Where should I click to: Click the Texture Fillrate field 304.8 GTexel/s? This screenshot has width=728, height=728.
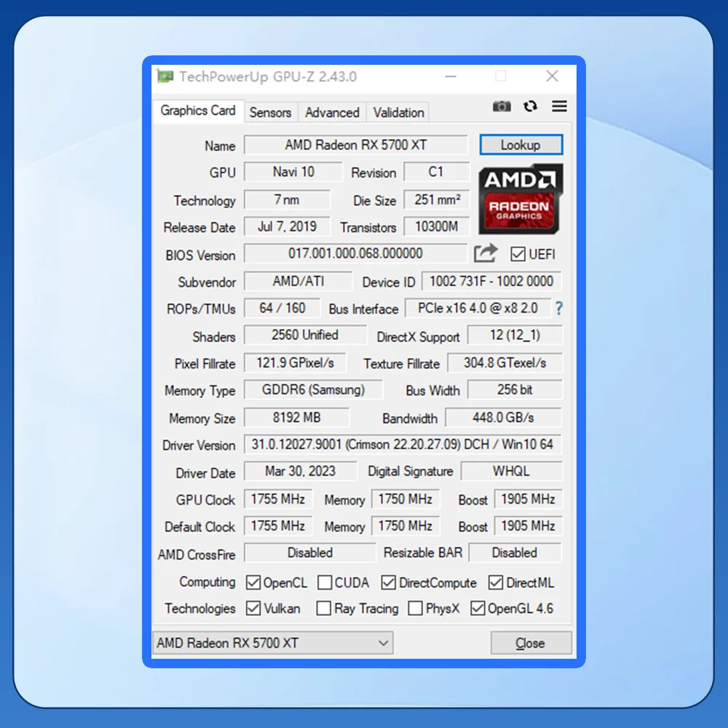click(x=505, y=363)
